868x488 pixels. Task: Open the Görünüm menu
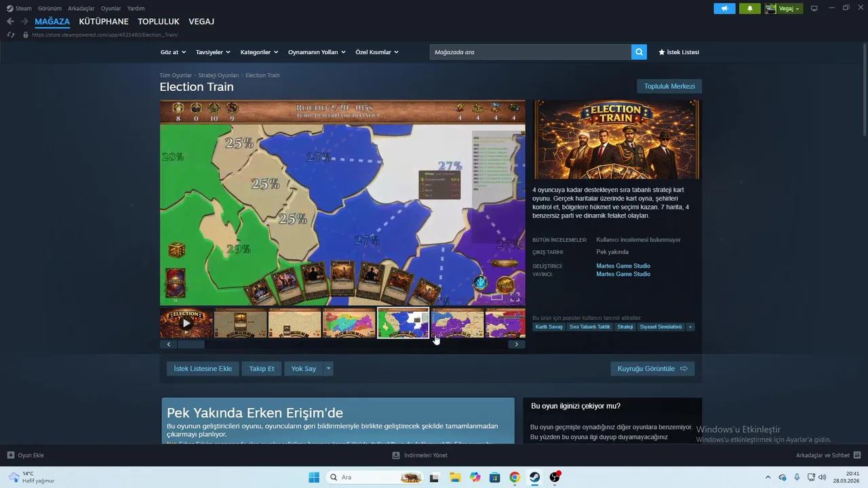[x=50, y=8]
